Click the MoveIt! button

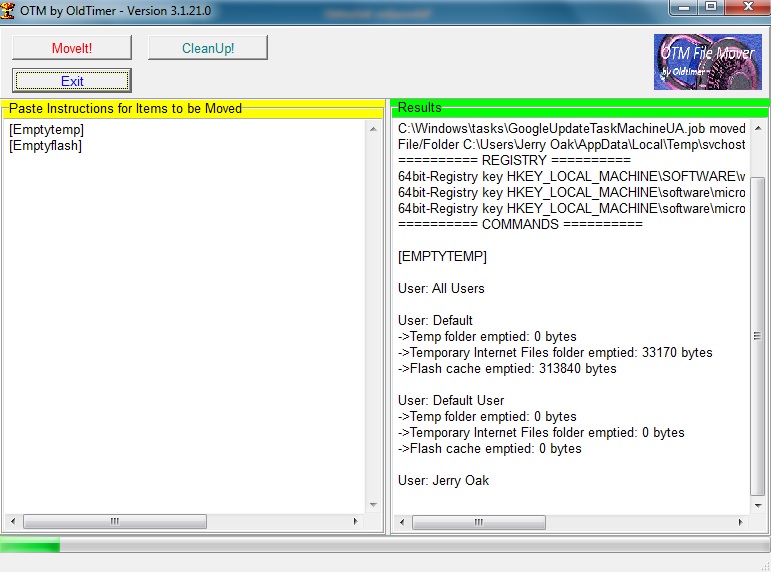[72, 48]
